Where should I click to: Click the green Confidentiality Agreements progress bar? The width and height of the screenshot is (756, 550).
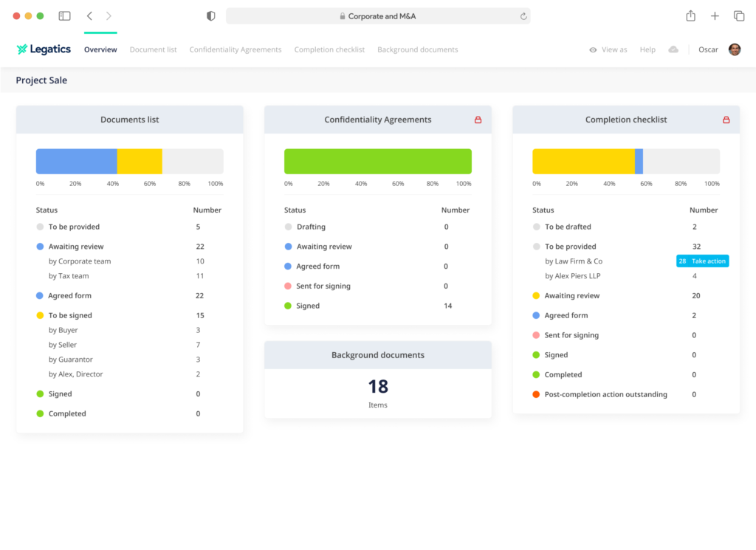tap(378, 162)
